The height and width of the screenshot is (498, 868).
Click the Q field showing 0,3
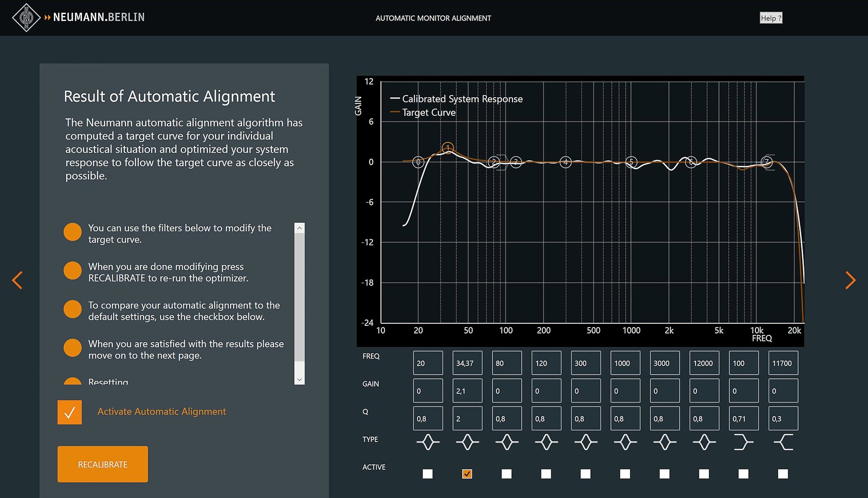783,418
